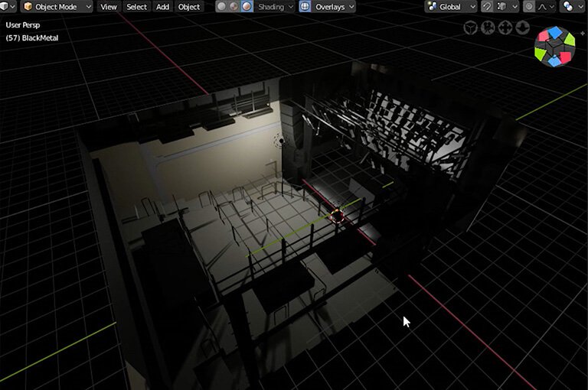Click the Object menu button
The height and width of the screenshot is (390, 588).
tap(189, 7)
